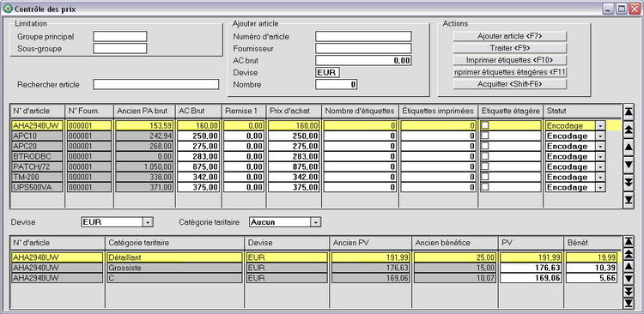Click Imprimer étiquettes <F10> button
Image resolution: width=644 pixels, height=314 pixels.
(x=510, y=60)
